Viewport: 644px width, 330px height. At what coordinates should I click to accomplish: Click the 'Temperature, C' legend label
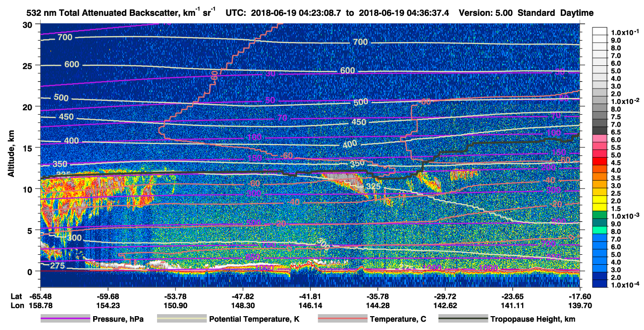pyautogui.click(x=398, y=320)
